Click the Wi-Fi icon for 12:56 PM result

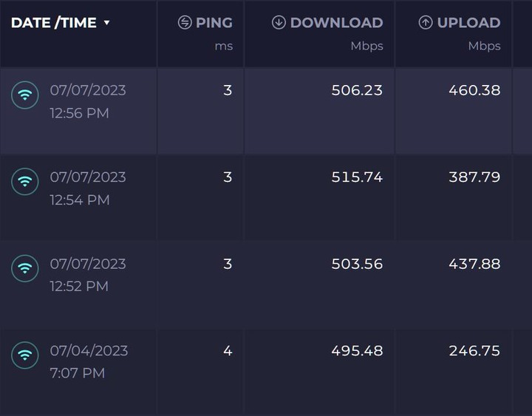pyautogui.click(x=25, y=95)
